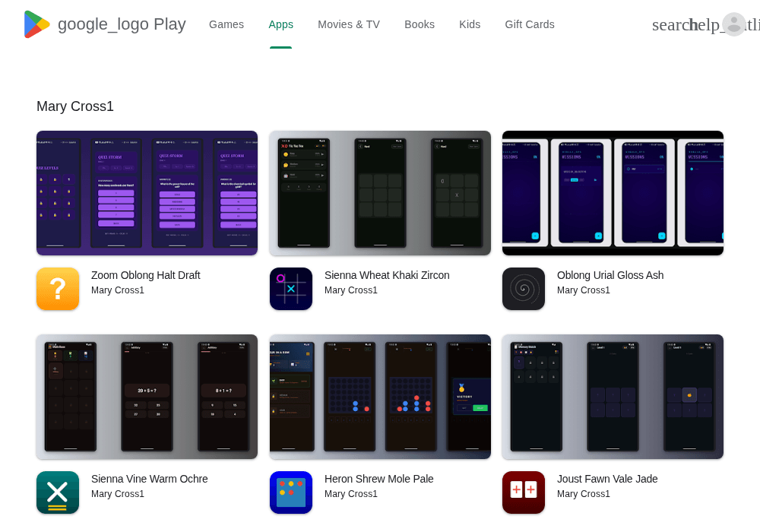The width and height of the screenshot is (760, 532).
Task: Open the Books tab
Action: click(420, 24)
